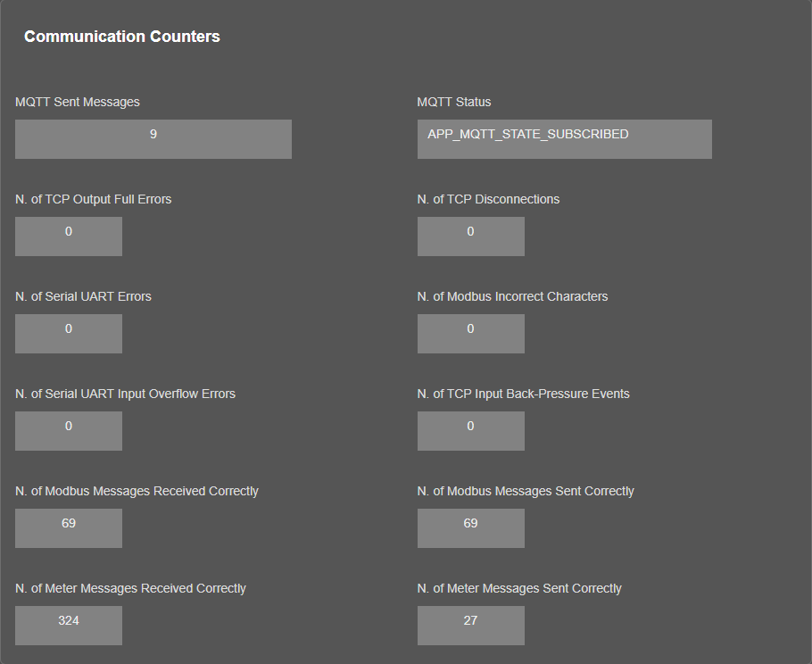Click N. of Modbus Messages Received Correctly label
Viewport: 812px width, 664px height.
[x=137, y=492]
